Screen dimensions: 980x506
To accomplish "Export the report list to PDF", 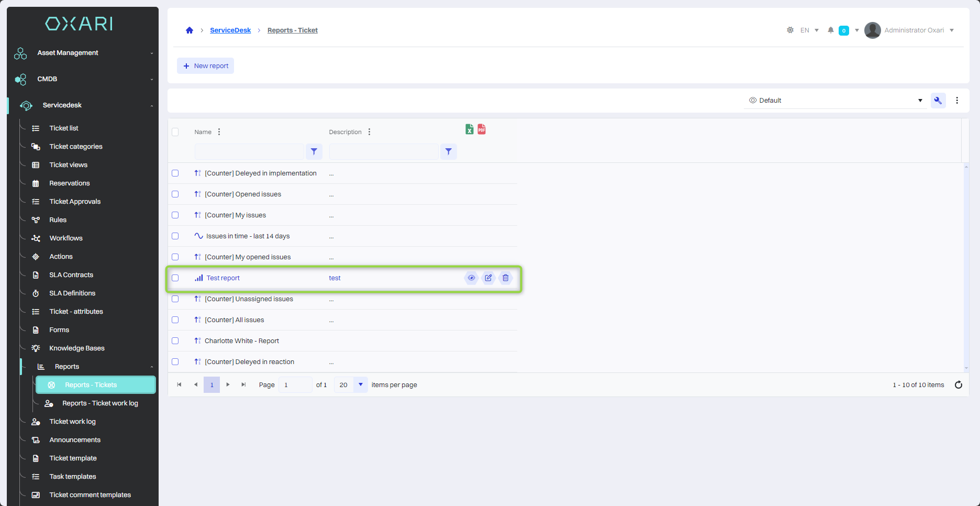I will pos(482,129).
